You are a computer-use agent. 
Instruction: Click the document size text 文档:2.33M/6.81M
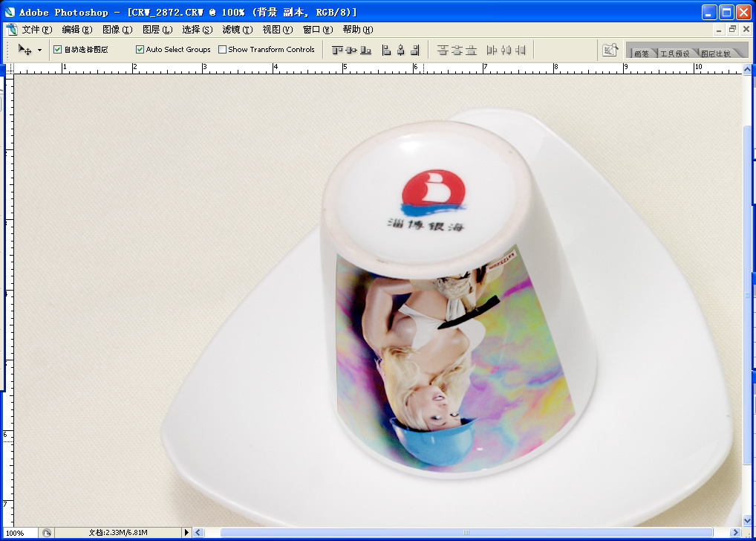point(118,533)
